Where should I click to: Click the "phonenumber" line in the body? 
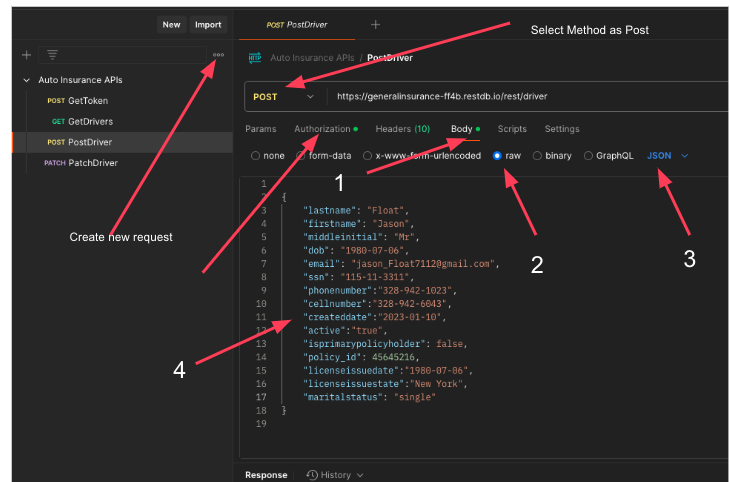(x=380, y=291)
